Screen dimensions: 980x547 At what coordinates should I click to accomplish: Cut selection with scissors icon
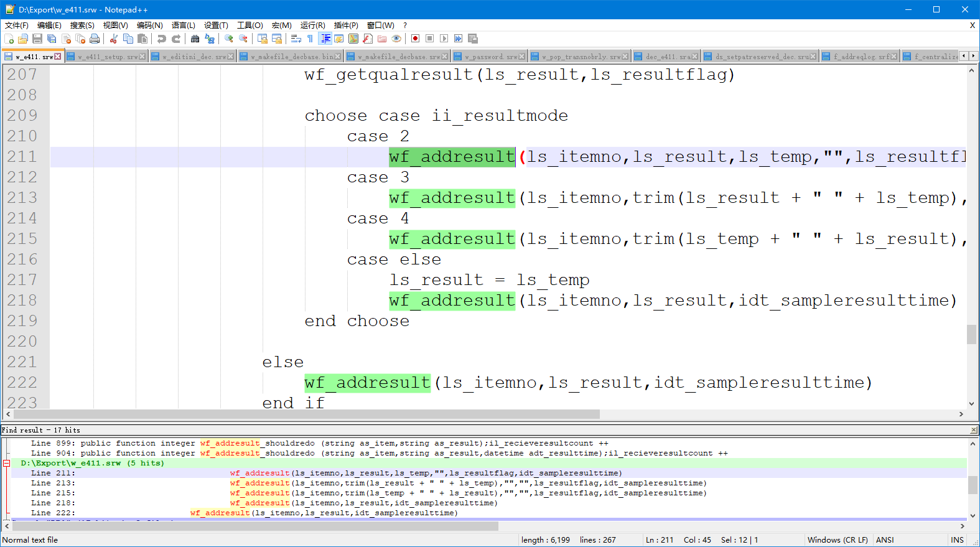(114, 39)
